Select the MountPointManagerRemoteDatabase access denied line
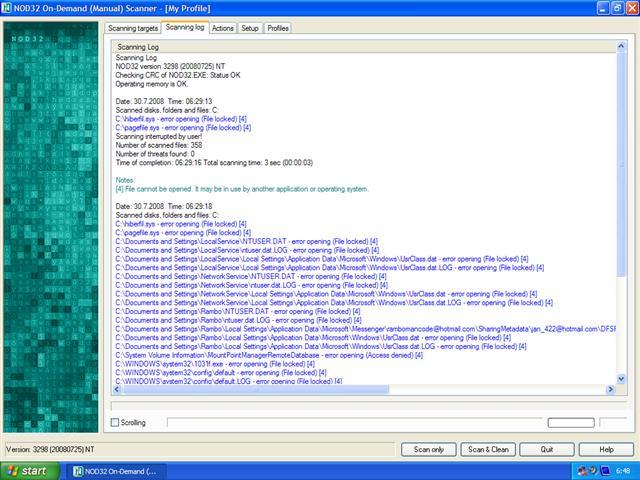640x480 pixels. tap(269, 355)
